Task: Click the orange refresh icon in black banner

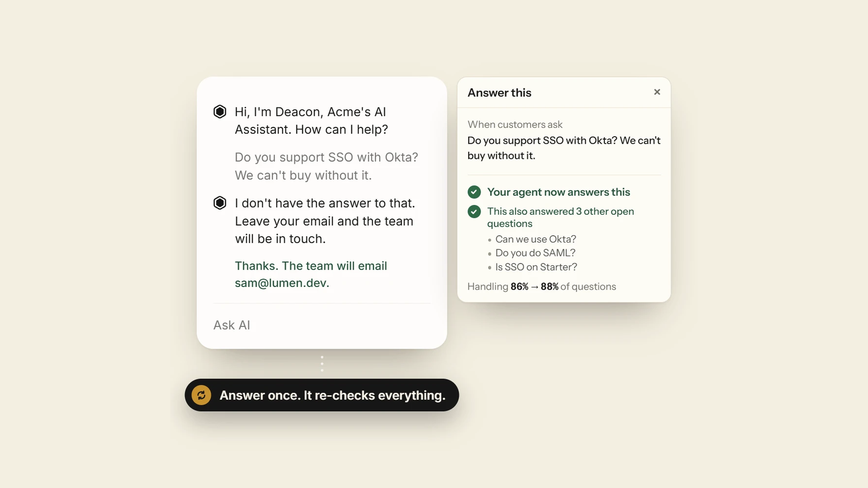Action: pos(201,395)
